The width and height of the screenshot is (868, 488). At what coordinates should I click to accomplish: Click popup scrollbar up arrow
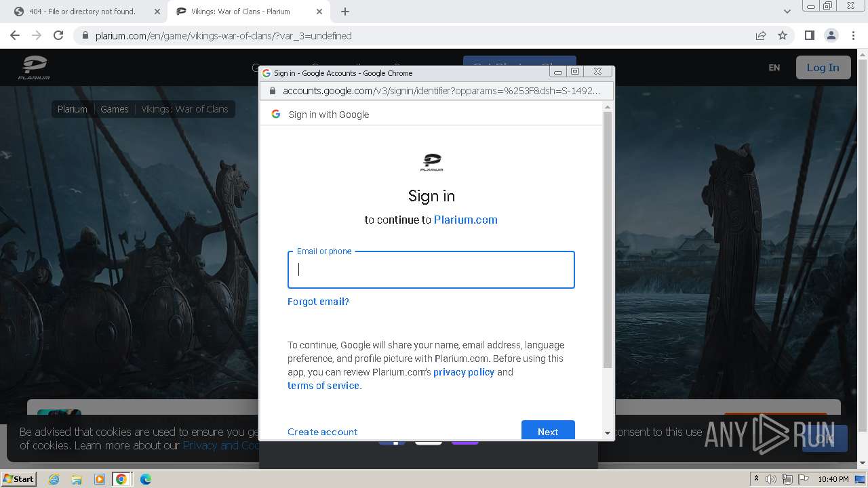[x=608, y=107]
